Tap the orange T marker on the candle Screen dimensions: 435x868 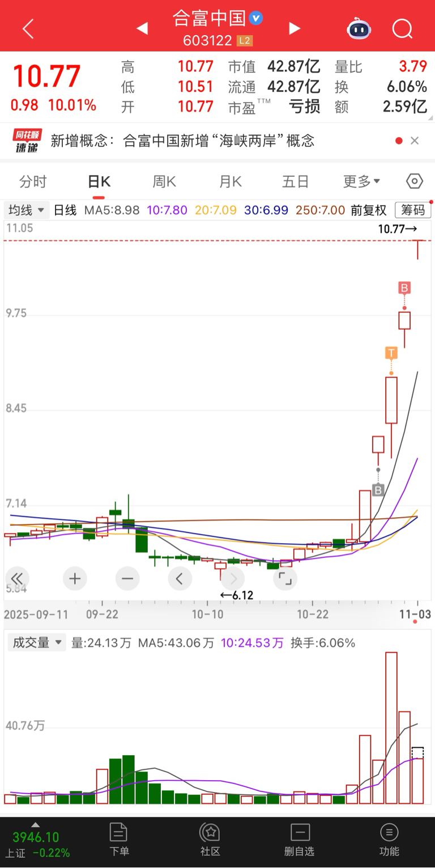click(x=391, y=353)
